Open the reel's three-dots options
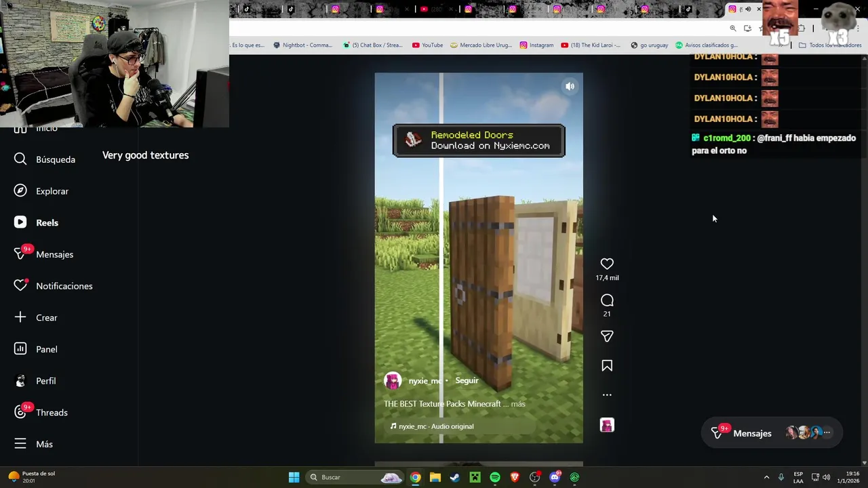 coord(607,394)
